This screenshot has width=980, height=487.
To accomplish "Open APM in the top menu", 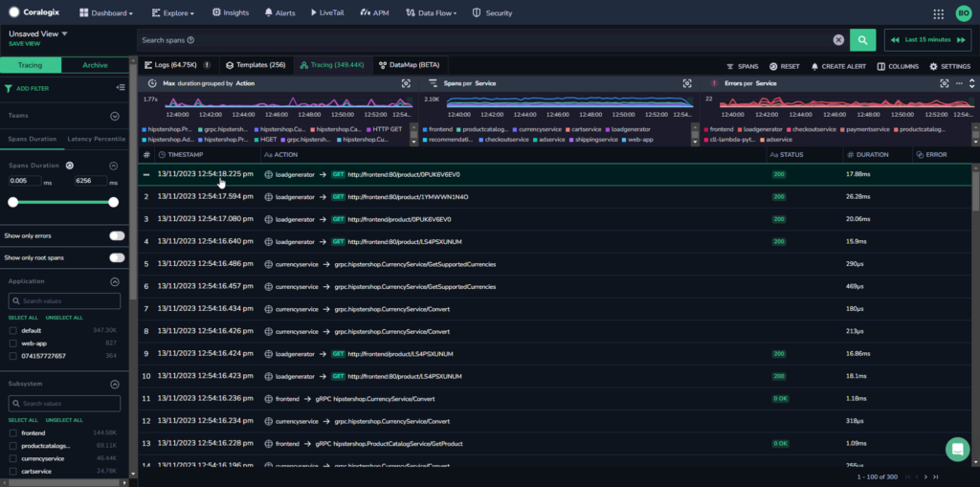I will [374, 13].
